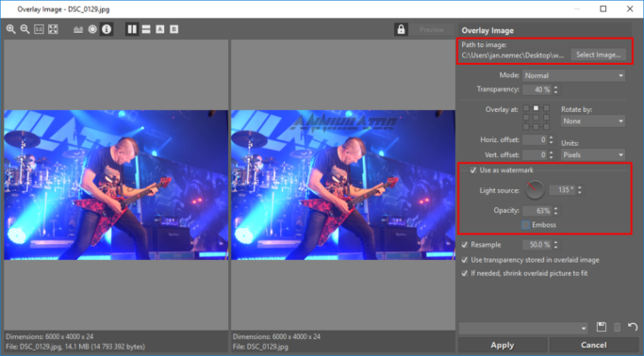
Task: Click 'File: DSC_0129.jpg, 14.1 MB' status text
Action: coord(75,347)
